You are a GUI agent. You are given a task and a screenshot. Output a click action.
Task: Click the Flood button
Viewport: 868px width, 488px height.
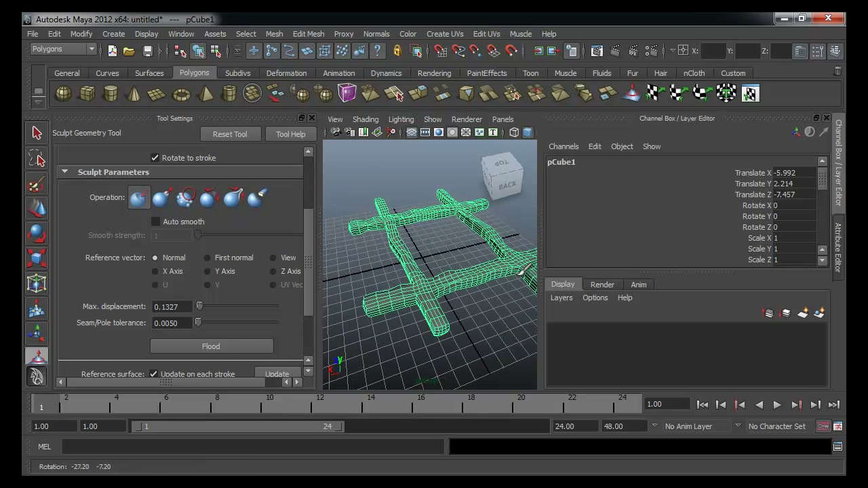(211, 346)
